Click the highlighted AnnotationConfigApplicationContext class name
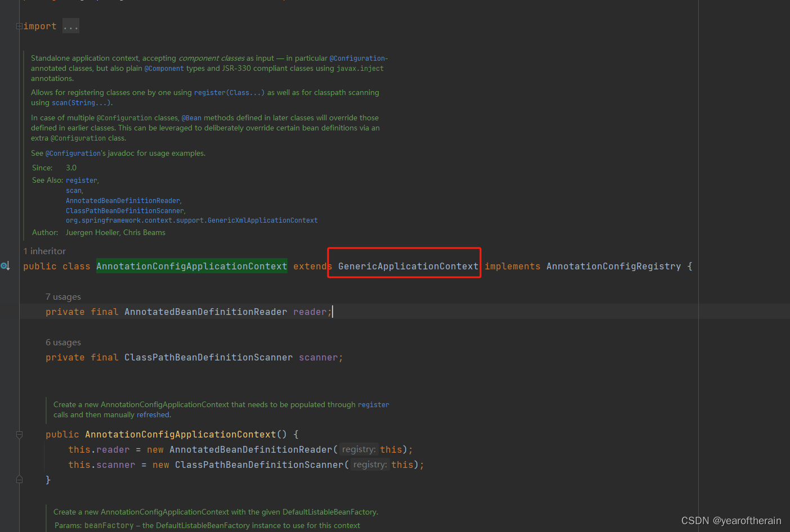 (192, 267)
